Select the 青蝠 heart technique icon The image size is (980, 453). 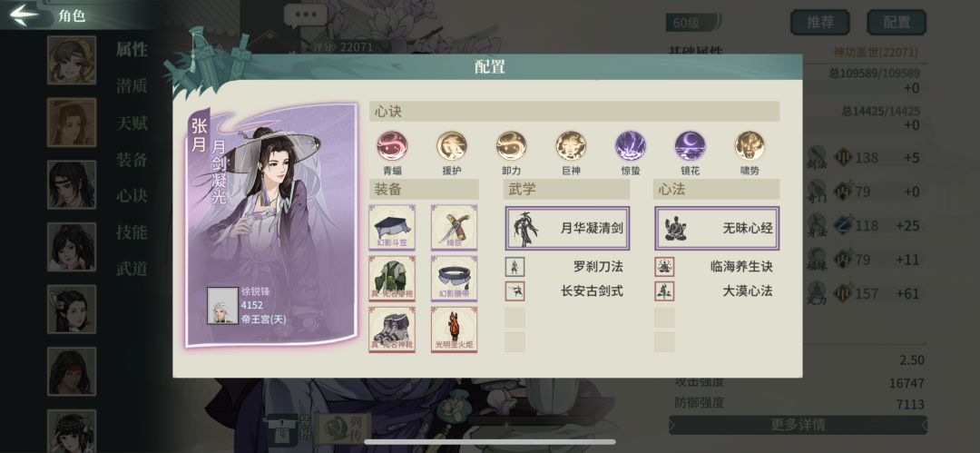click(x=392, y=146)
